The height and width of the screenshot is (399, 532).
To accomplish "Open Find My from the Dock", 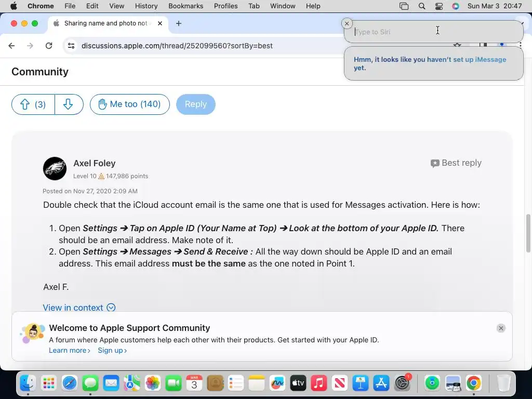I will pyautogui.click(x=432, y=383).
